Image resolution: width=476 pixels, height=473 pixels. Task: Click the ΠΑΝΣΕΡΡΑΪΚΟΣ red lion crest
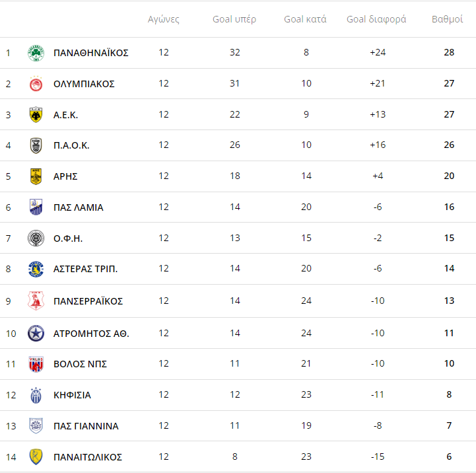pyautogui.click(x=36, y=301)
